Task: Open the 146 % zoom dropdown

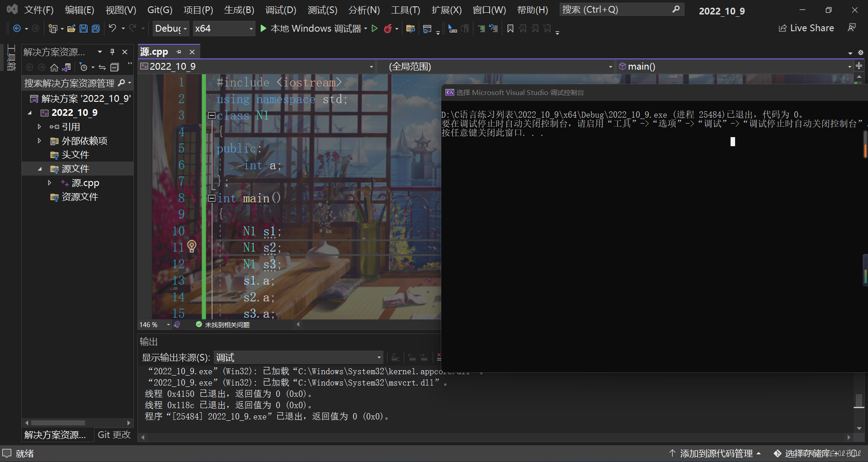Action: click(x=169, y=325)
